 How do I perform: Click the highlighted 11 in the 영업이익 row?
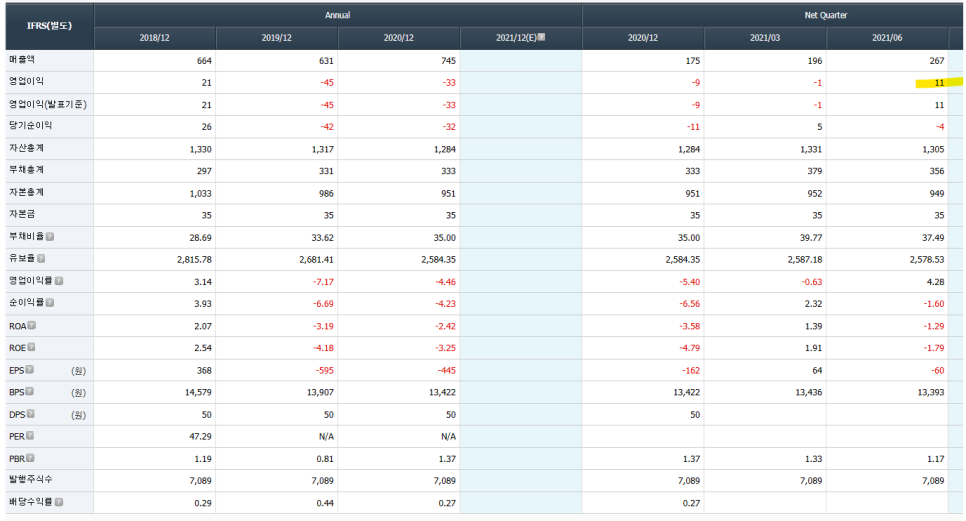pos(939,83)
